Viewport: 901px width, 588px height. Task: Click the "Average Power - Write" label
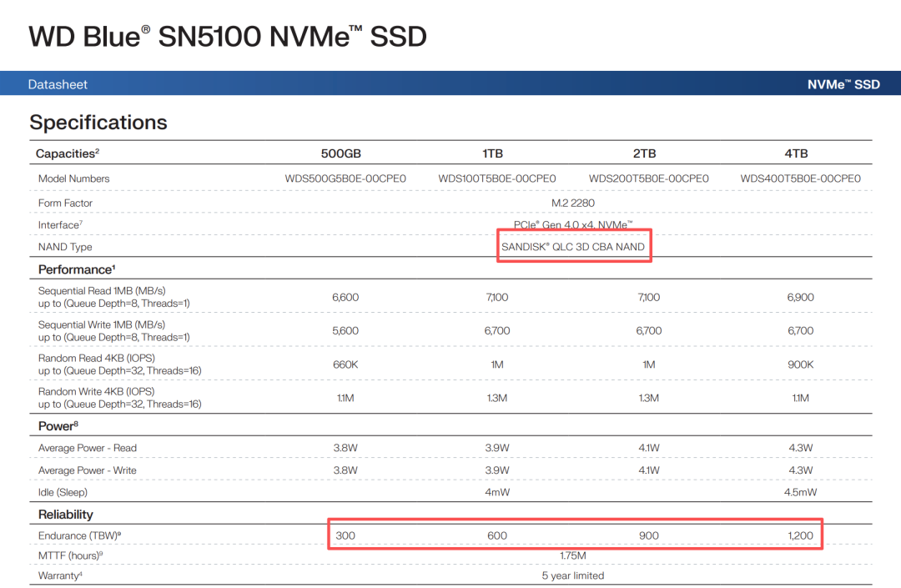click(88, 470)
